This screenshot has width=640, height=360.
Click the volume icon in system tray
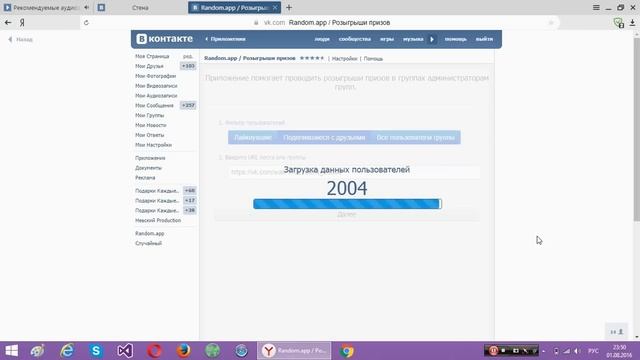point(577,351)
